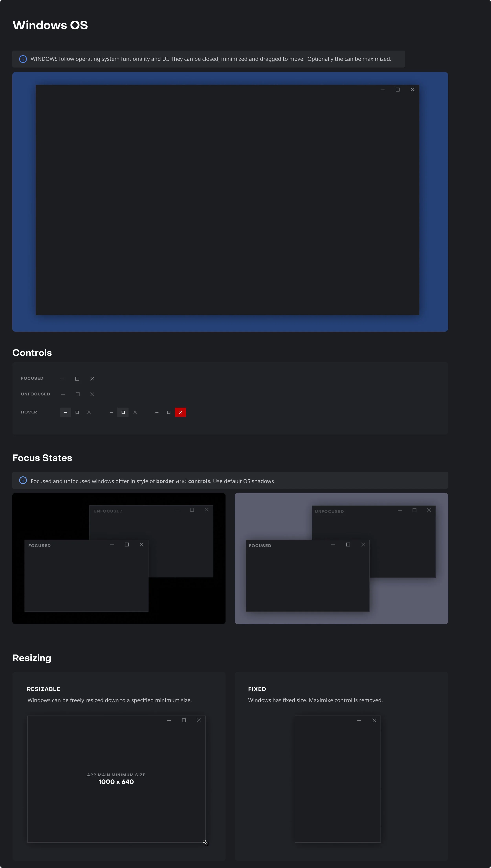Minimize the large window on the blue desktop
The width and height of the screenshot is (491, 868).
pos(383,89)
